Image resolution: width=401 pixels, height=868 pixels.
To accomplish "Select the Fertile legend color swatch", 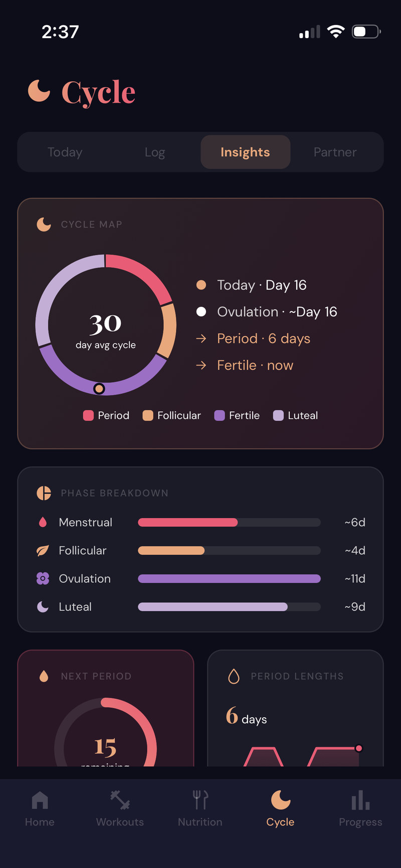I will tap(220, 415).
